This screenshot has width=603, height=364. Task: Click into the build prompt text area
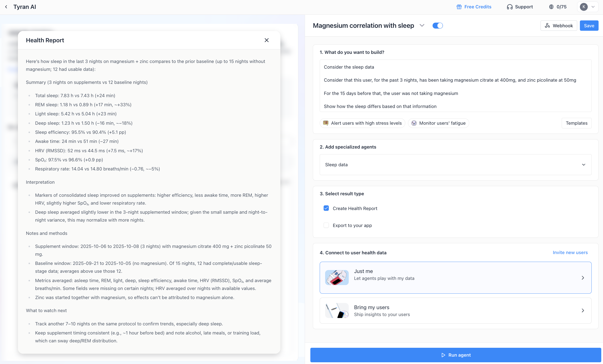tap(455, 86)
